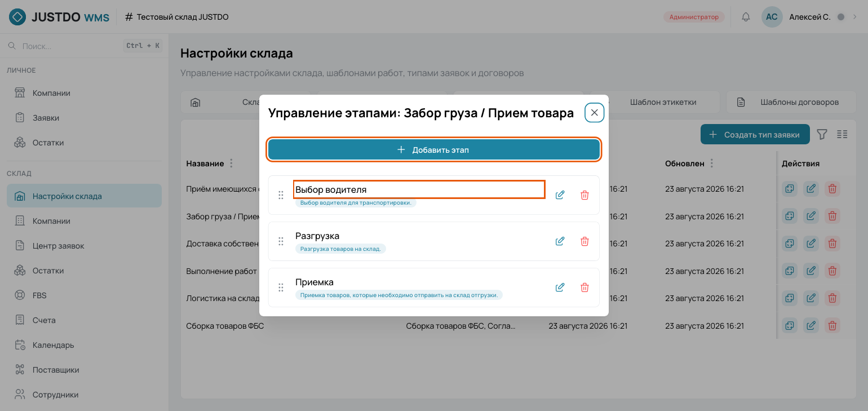Viewport: 868px width, 411px height.
Task: Duplicate the Доставка собствен request type
Action: click(x=790, y=244)
